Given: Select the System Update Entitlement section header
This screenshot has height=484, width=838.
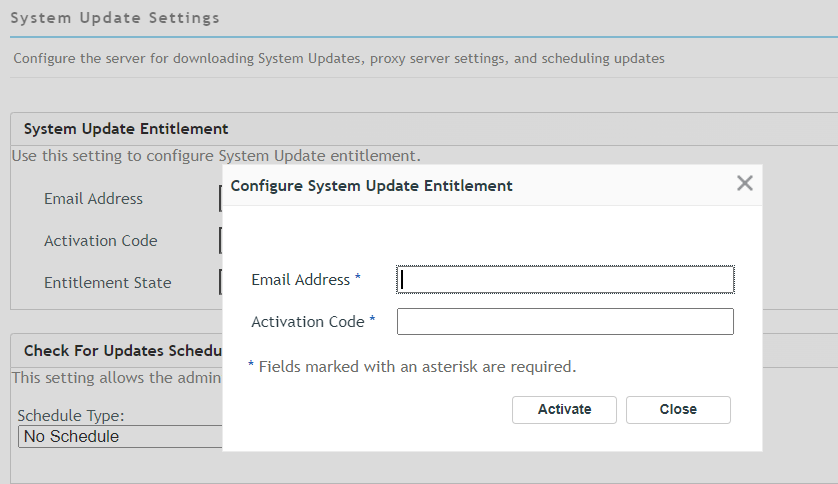Looking at the screenshot, I should (126, 129).
